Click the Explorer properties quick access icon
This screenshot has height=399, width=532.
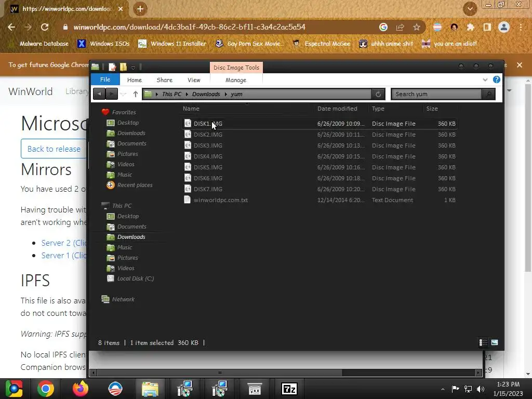coord(112,67)
